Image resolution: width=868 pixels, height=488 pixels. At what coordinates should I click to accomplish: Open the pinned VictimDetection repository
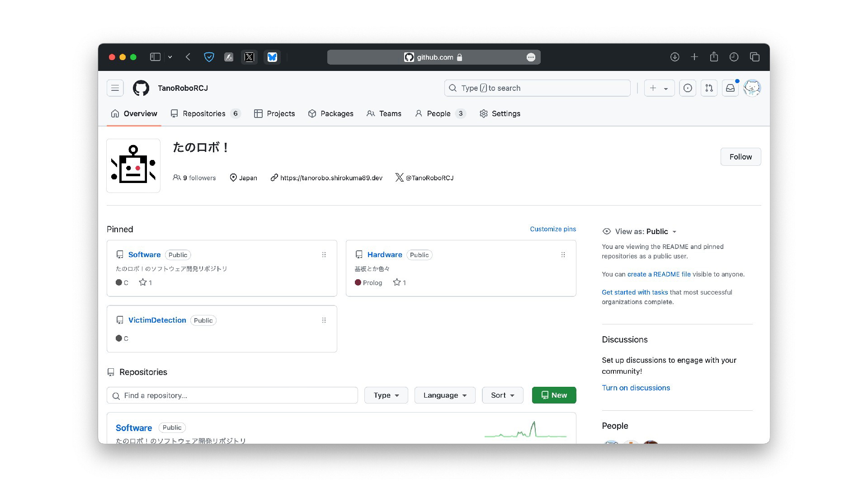tap(157, 320)
